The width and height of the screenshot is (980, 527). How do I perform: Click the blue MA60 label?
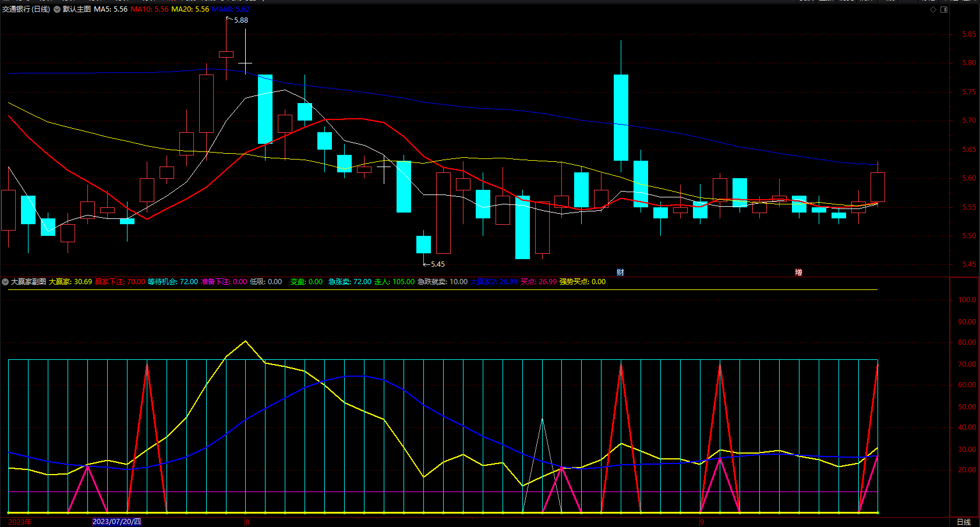coord(231,9)
